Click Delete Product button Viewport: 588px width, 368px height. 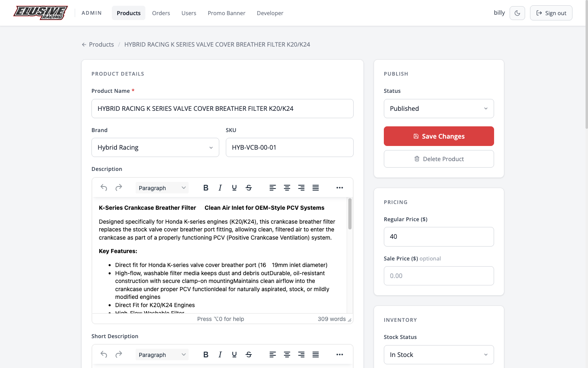point(439,159)
